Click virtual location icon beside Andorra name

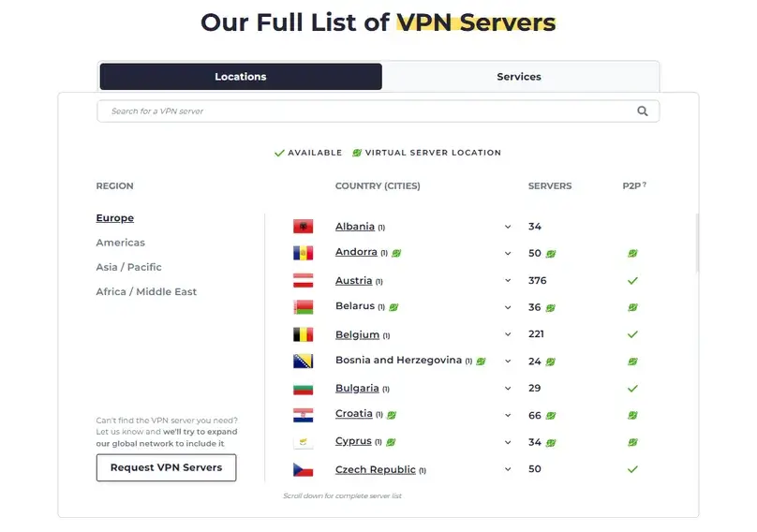pyautogui.click(x=396, y=253)
